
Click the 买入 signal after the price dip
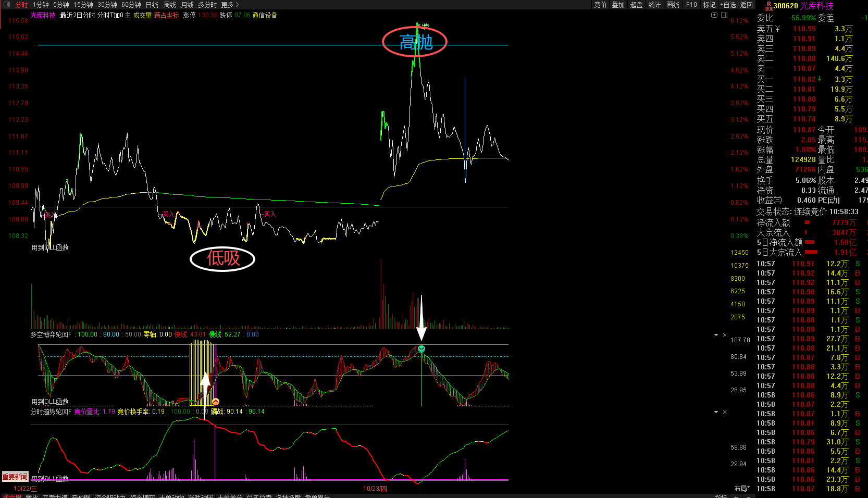coord(168,214)
